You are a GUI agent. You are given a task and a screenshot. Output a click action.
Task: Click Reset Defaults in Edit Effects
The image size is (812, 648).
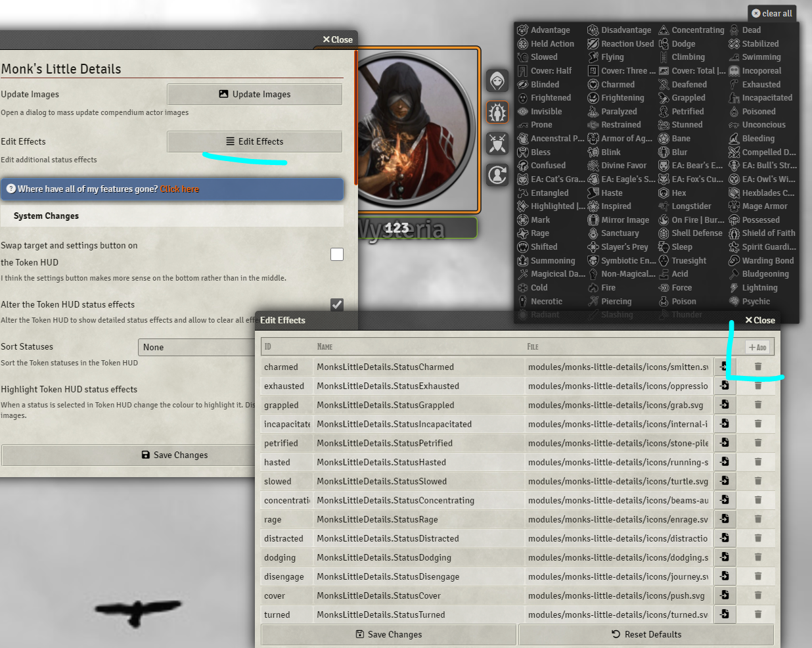[646, 634]
